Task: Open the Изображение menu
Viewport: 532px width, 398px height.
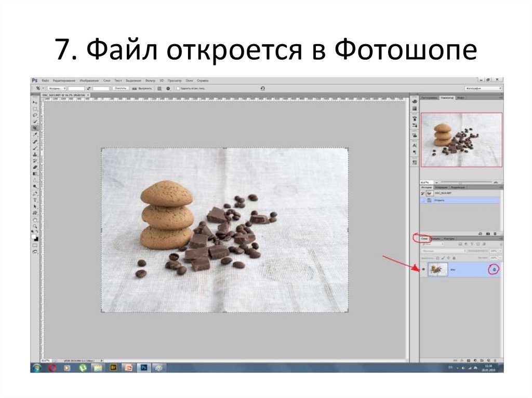Action: [x=89, y=80]
